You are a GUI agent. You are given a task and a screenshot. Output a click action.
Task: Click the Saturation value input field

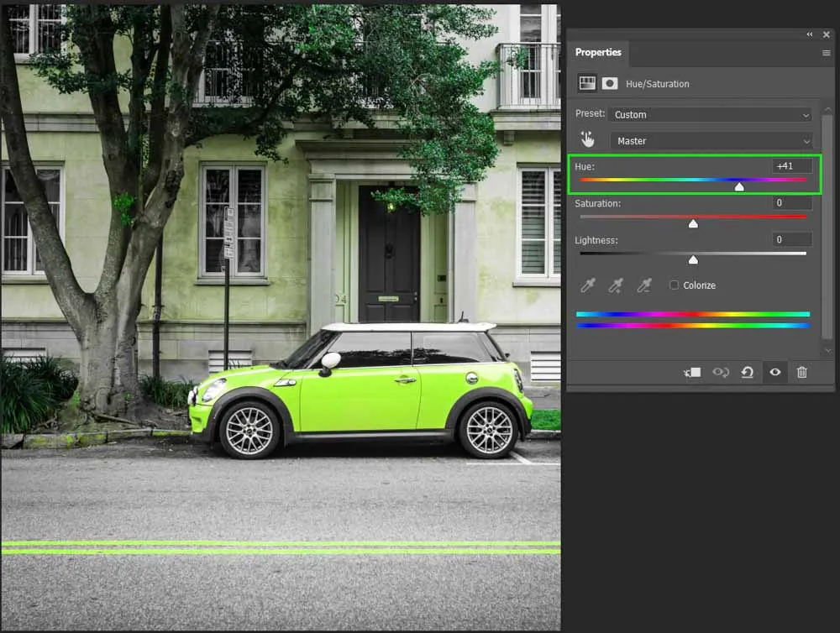[x=791, y=203]
